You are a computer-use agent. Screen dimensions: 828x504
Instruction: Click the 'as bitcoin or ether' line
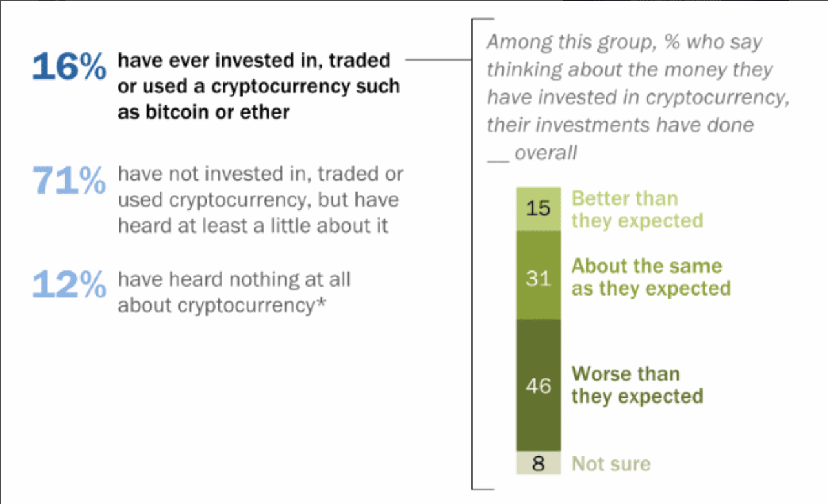[x=203, y=112]
